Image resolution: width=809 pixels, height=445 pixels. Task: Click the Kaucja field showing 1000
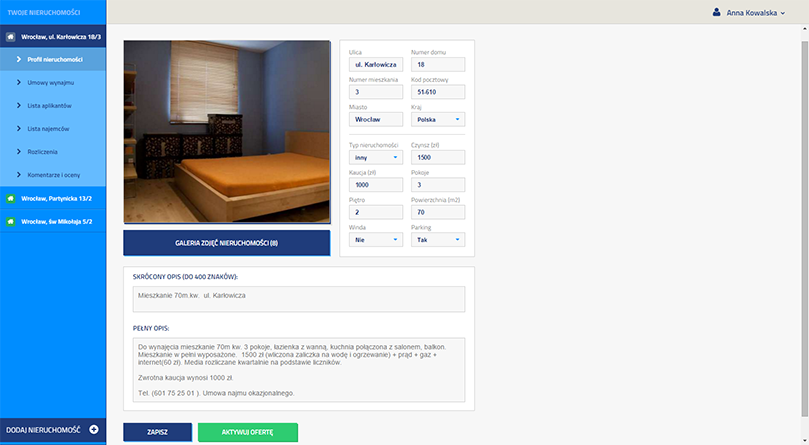tap(376, 185)
